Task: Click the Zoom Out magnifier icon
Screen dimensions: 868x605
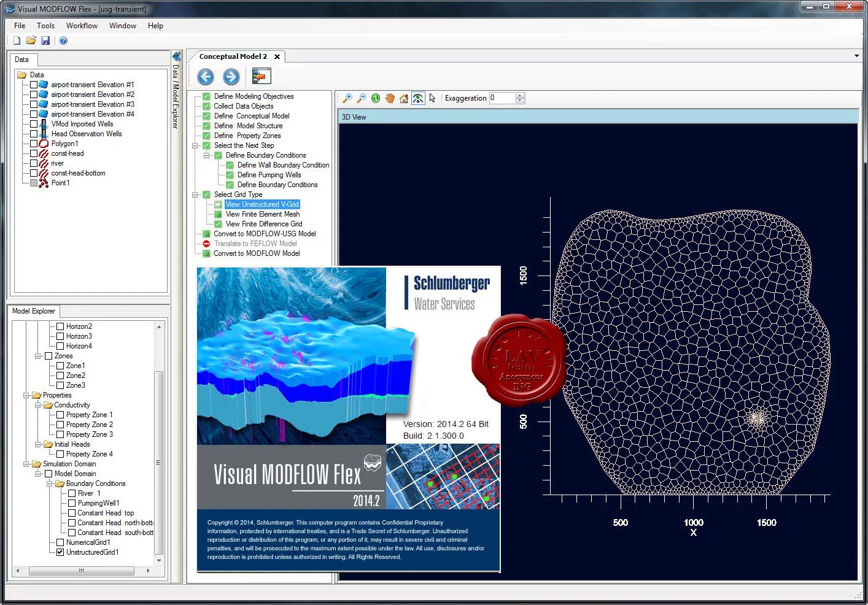Action: click(x=362, y=98)
